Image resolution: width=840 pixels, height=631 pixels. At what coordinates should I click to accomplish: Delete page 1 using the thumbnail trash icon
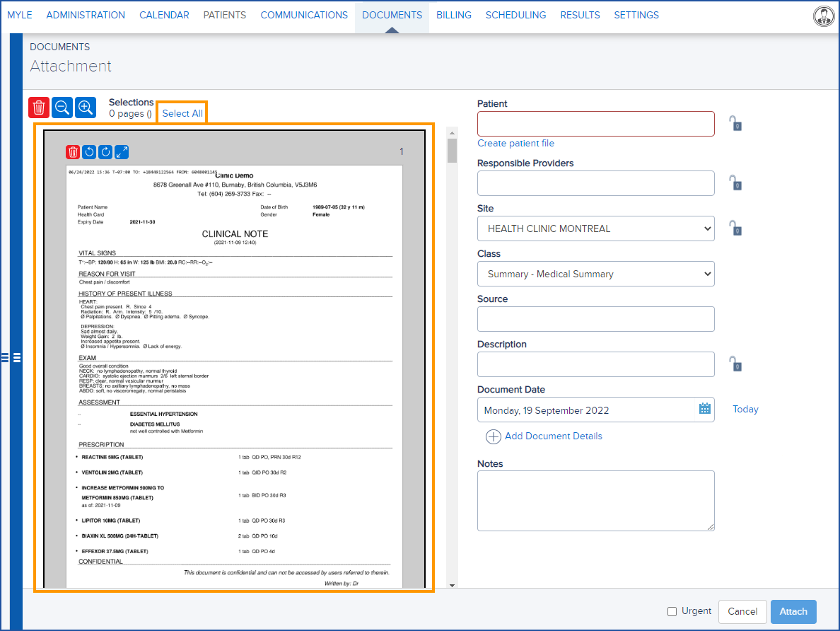tap(73, 152)
